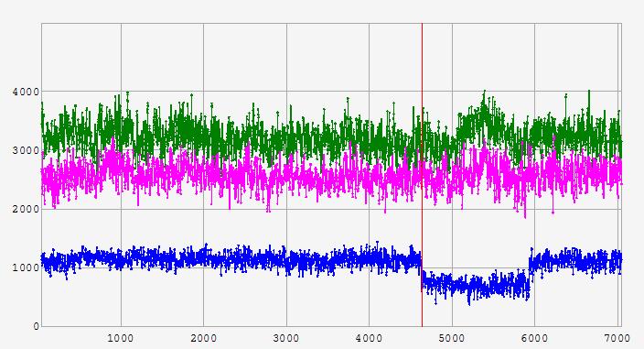Click the x-axis label 7000

pyautogui.click(x=617, y=338)
